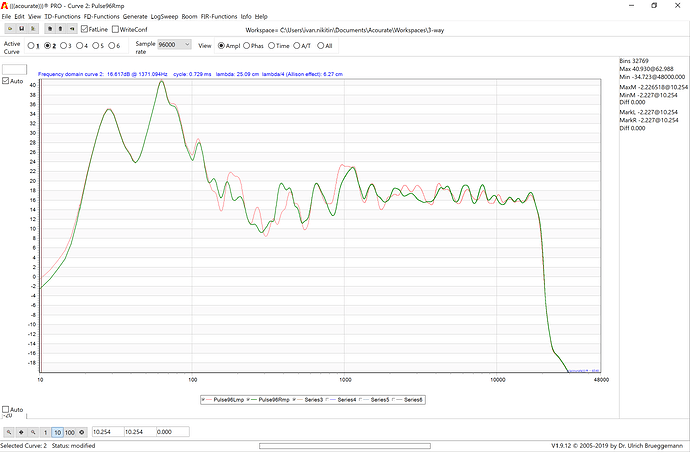Click the second magnifier zoom icon at bottom
The height and width of the screenshot is (452, 690).
[x=33, y=432]
